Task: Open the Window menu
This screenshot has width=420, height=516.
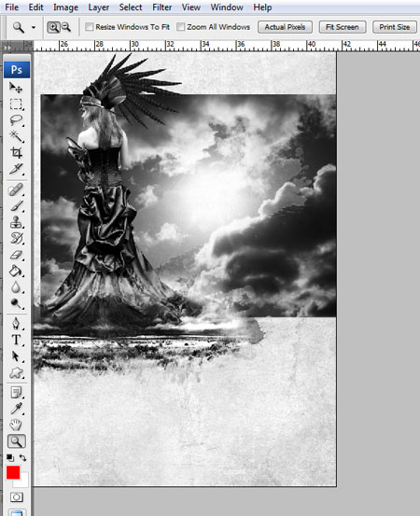Action: (227, 7)
